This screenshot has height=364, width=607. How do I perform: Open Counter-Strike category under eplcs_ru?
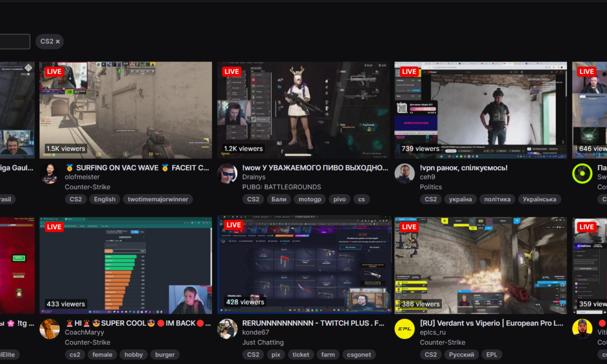click(443, 342)
